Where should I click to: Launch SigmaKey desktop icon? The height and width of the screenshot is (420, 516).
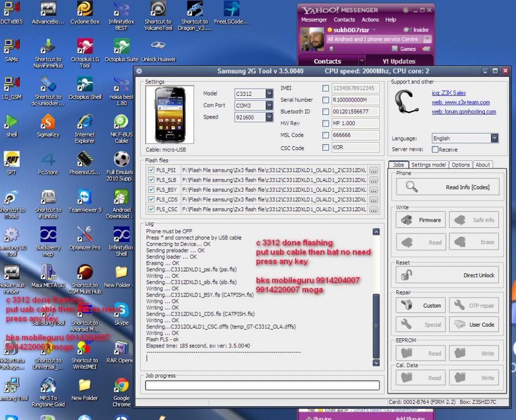point(48,126)
